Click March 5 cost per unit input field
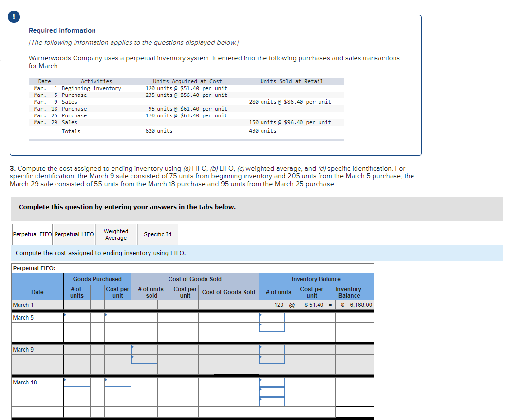This screenshot has height=420, width=506. [117, 317]
